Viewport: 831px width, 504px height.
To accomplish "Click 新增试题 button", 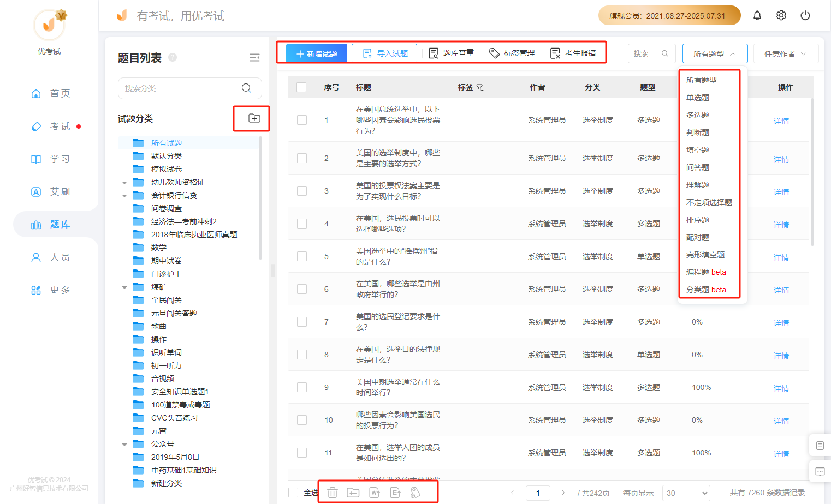I will (x=317, y=53).
